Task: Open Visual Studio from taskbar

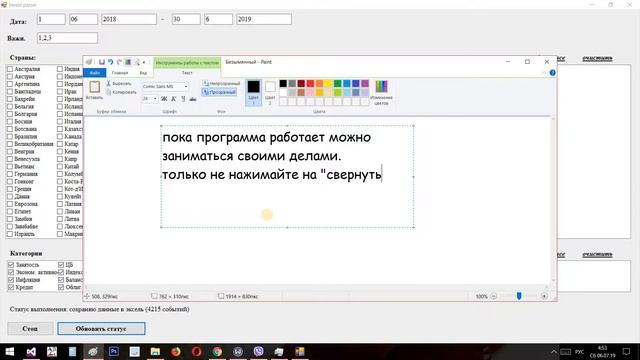Action: tap(31, 351)
